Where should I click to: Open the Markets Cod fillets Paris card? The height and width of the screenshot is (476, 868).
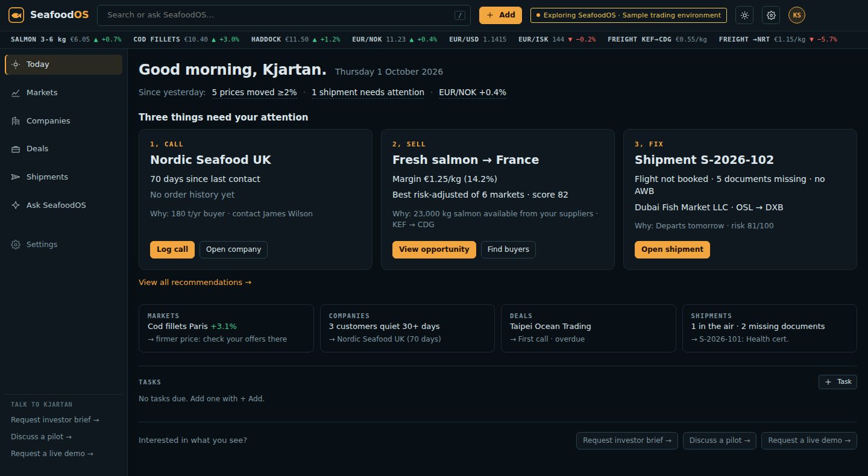tap(226, 328)
